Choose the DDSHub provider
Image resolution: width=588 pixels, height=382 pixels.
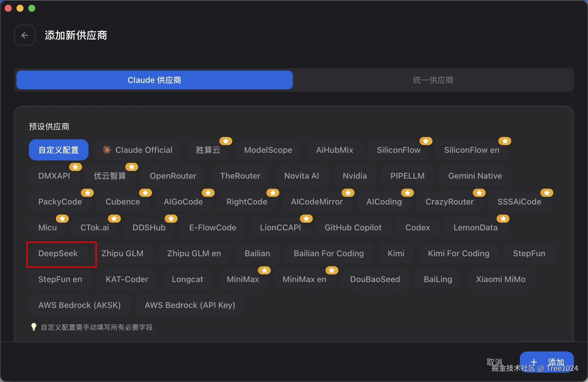pos(149,227)
